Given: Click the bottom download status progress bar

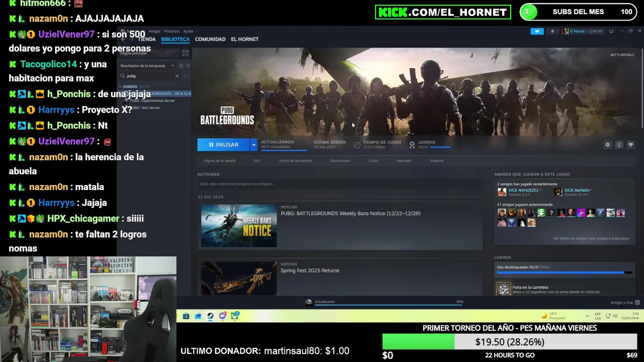Looking at the screenshot, I should (x=388, y=305).
